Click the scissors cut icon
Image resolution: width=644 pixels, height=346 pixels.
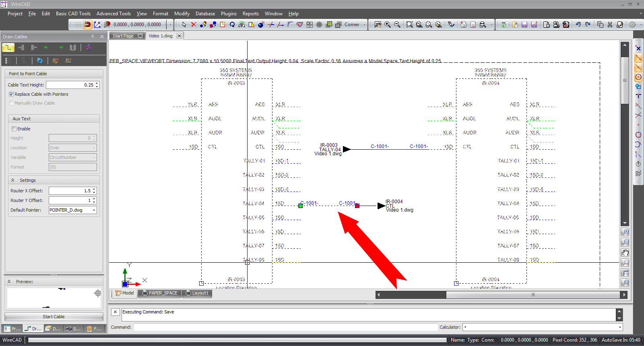tap(610, 25)
